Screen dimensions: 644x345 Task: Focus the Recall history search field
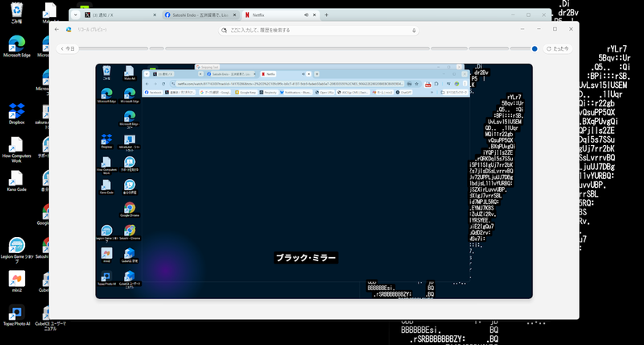318,31
